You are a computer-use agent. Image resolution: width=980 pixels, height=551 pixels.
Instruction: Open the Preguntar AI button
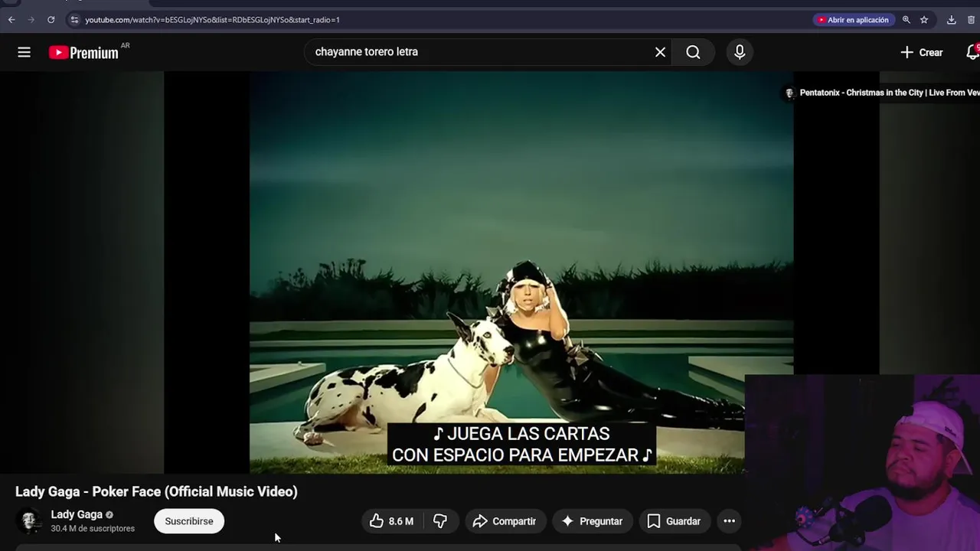point(592,521)
